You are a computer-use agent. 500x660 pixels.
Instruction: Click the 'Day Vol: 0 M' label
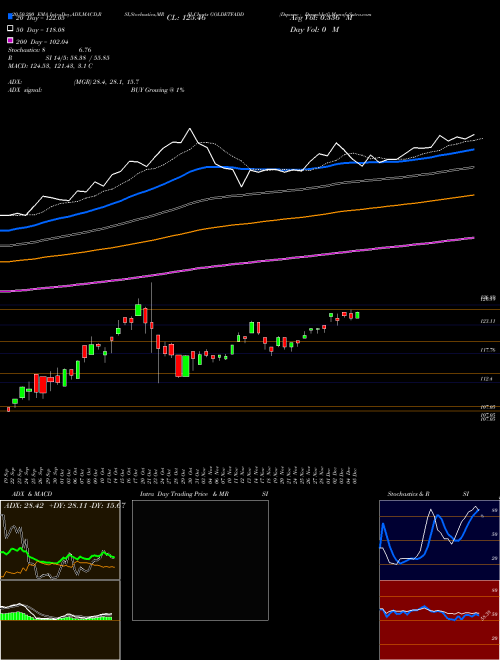tap(314, 29)
